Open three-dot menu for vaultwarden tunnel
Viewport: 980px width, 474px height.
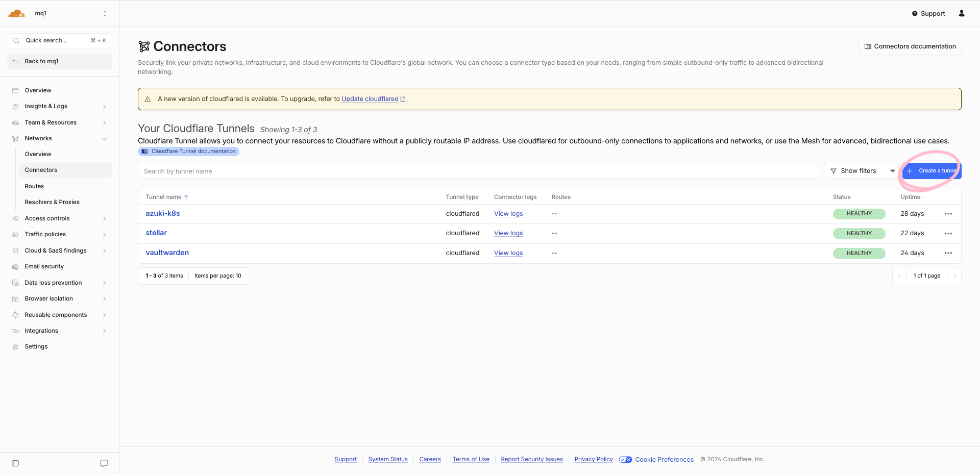(948, 253)
